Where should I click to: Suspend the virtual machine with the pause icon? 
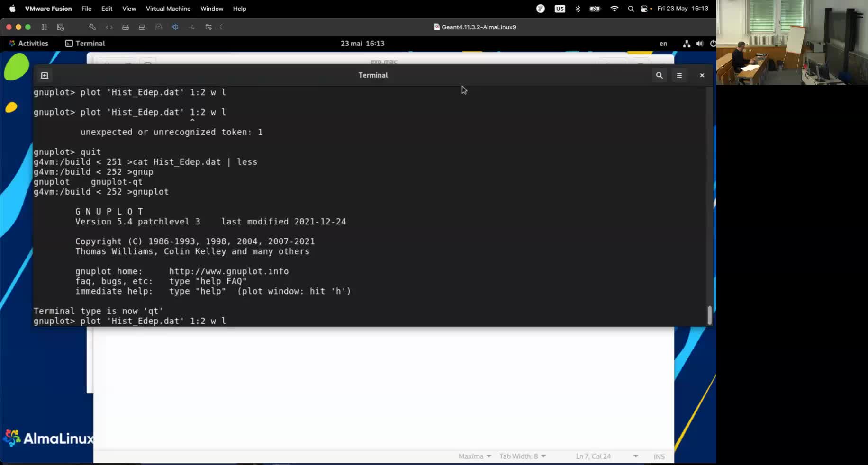pyautogui.click(x=44, y=27)
